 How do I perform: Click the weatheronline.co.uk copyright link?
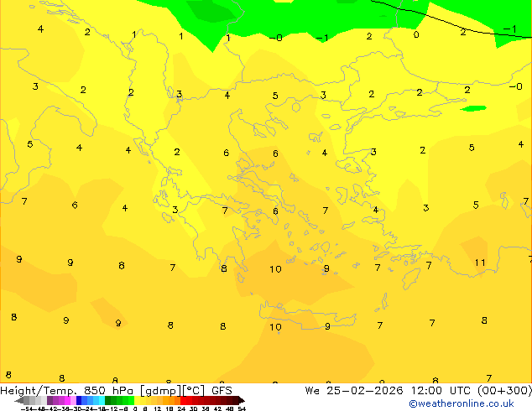coord(462,403)
